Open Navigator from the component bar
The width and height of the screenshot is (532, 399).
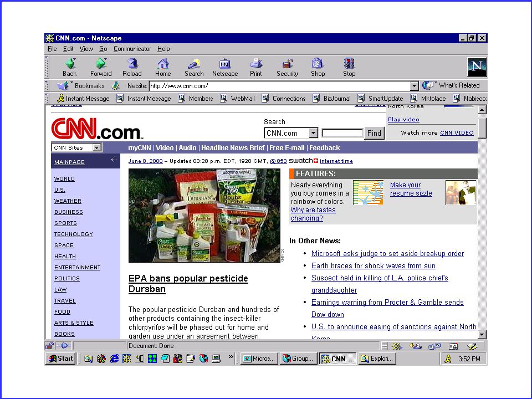pyautogui.click(x=396, y=346)
